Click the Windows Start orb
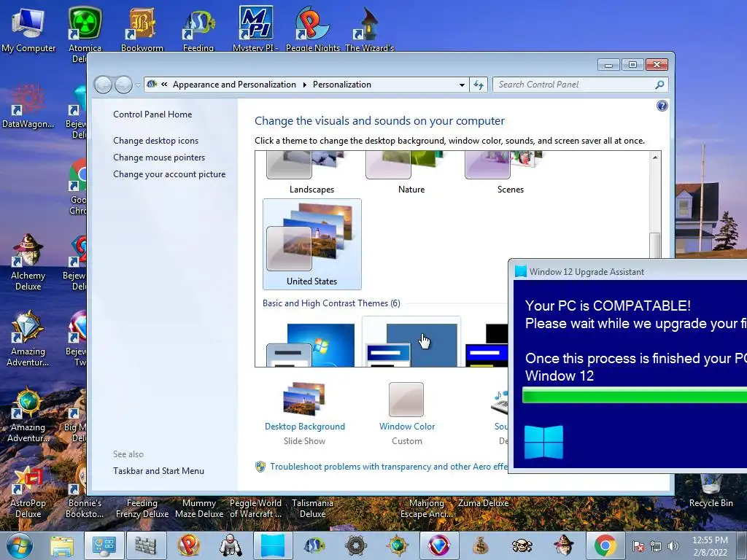 (x=20, y=545)
